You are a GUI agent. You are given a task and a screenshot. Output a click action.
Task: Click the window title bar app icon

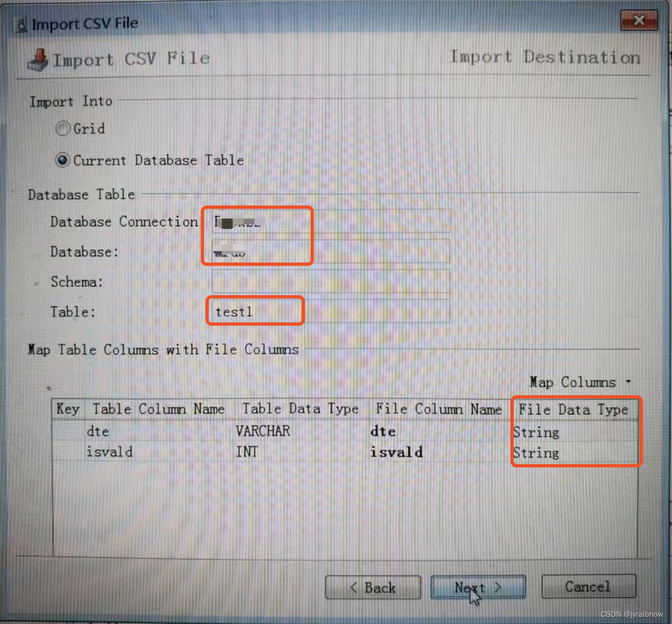(22, 25)
